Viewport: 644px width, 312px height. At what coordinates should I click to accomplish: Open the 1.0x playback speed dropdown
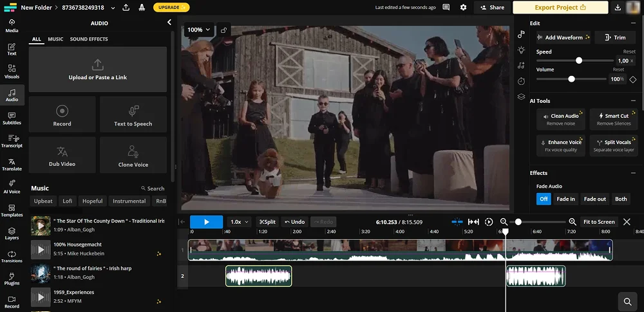(240, 222)
